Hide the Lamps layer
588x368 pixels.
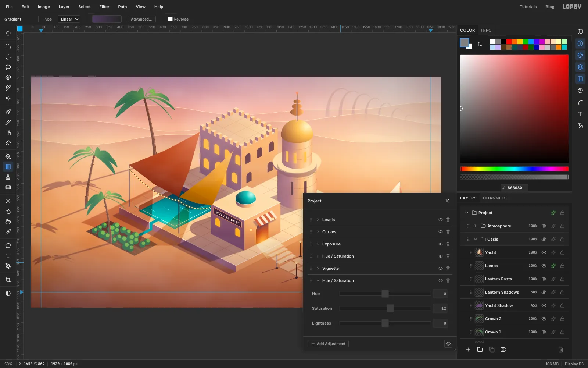pos(544,266)
